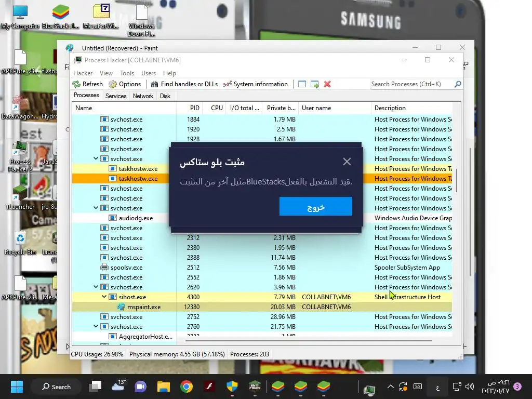The height and width of the screenshot is (399, 532).
Task: Select the mspaint.exe process row
Action: pos(262,307)
